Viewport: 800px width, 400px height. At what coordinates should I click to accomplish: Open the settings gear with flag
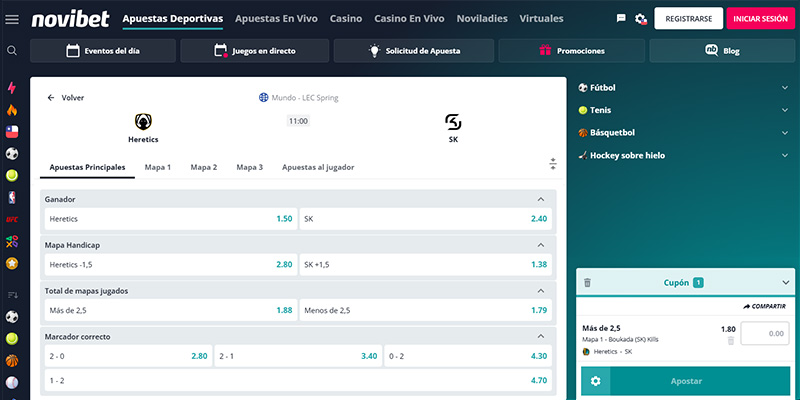(641, 19)
